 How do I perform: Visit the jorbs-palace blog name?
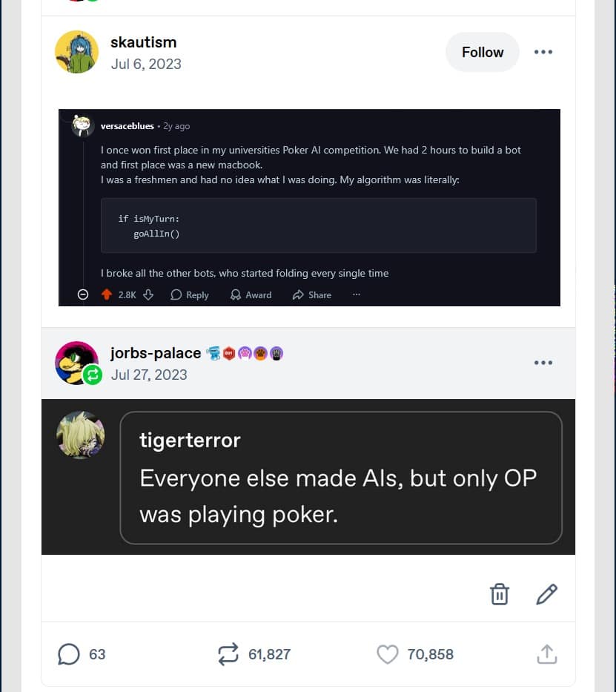pyautogui.click(x=155, y=352)
